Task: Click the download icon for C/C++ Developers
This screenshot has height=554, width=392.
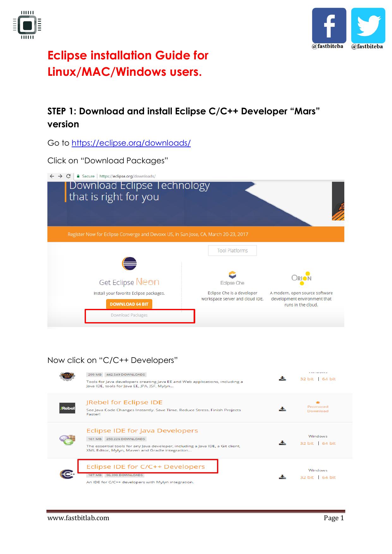Action: (x=282, y=477)
